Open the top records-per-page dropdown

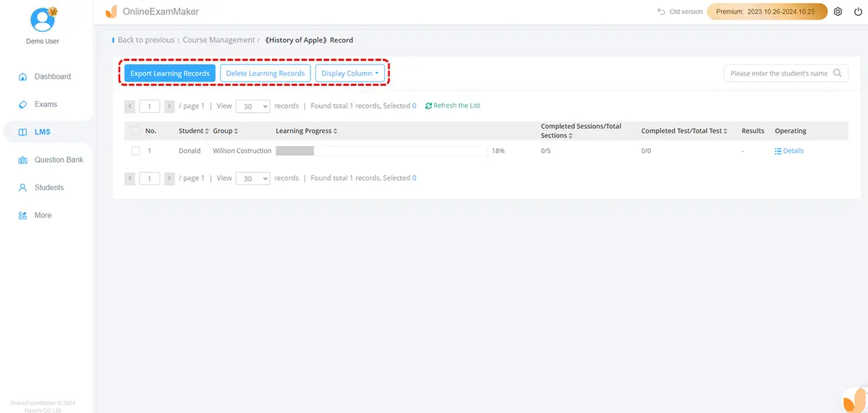tap(252, 106)
